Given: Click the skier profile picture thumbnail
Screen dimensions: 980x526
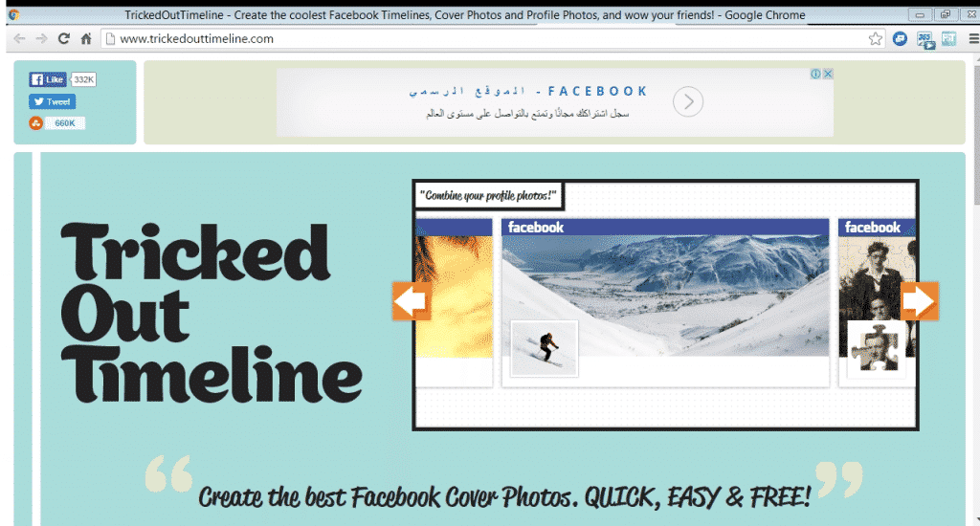Looking at the screenshot, I should tap(545, 348).
